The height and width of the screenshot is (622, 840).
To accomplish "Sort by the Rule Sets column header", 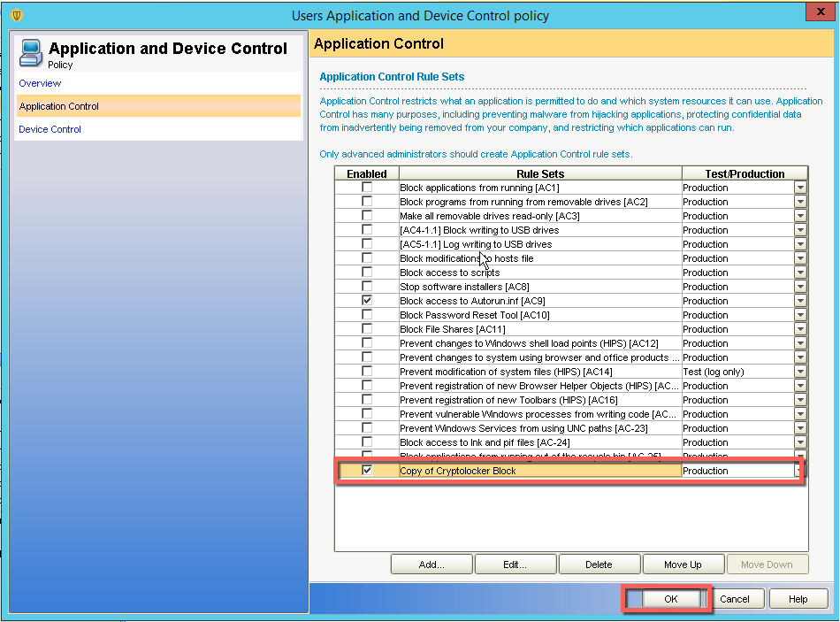I will point(539,173).
